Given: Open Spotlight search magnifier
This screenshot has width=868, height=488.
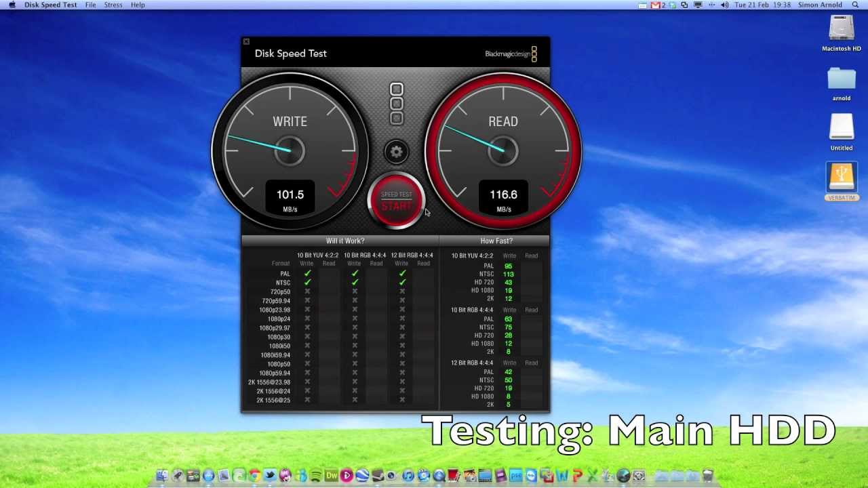Looking at the screenshot, I should (855, 5).
